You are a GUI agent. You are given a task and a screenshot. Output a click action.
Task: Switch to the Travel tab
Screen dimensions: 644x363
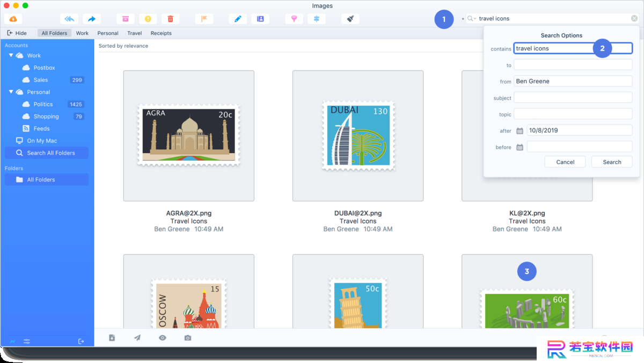(x=135, y=33)
